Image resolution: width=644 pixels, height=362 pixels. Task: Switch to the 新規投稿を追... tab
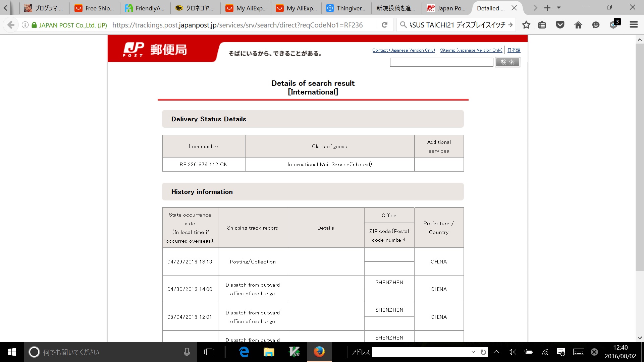click(x=396, y=8)
